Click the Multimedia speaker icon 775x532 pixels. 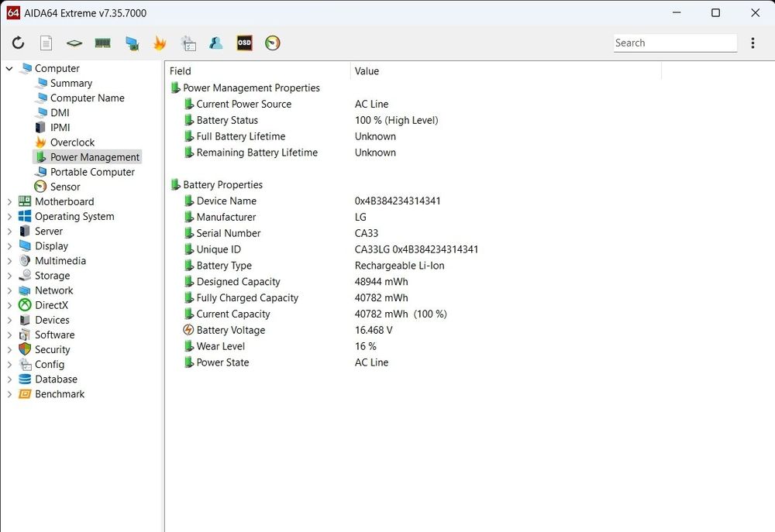25,261
